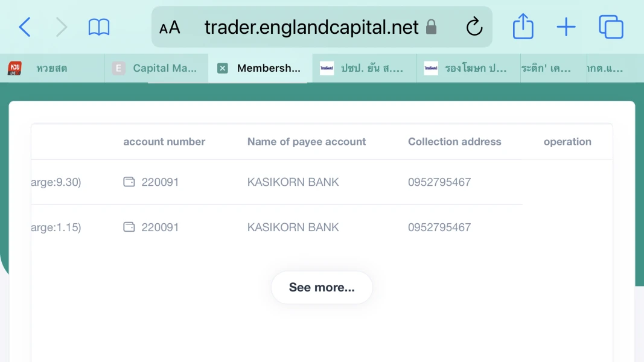The width and height of the screenshot is (644, 362).
Task: Click the first row's 0952795467 address
Action: coord(439,182)
